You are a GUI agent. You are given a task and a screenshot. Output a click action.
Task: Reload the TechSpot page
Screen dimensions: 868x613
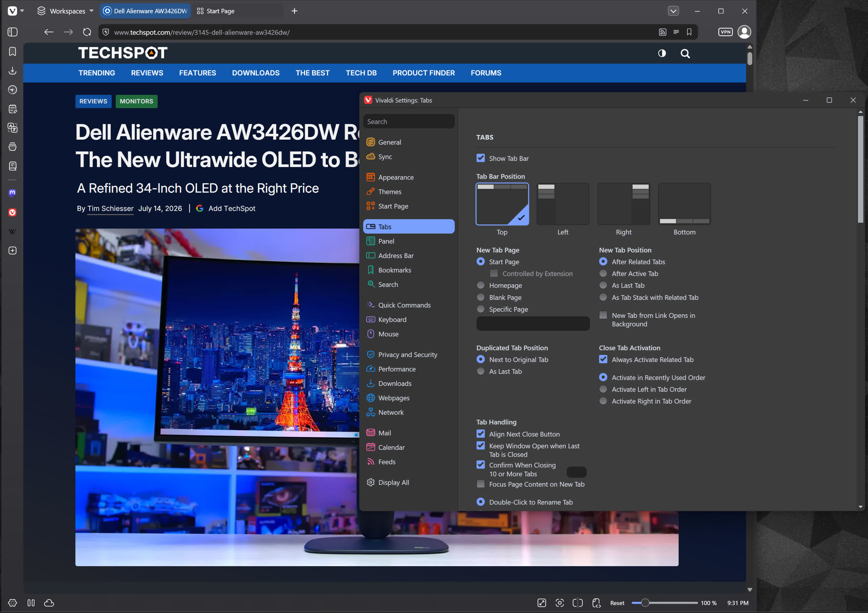pos(87,32)
